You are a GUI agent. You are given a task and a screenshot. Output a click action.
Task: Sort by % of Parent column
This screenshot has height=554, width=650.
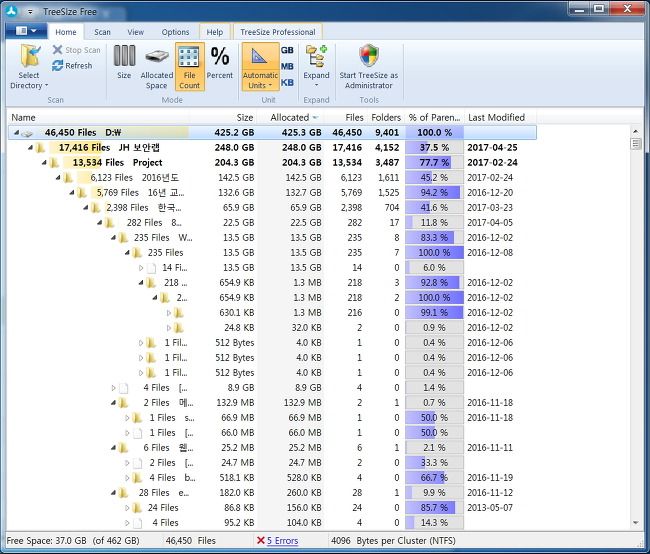tap(434, 117)
